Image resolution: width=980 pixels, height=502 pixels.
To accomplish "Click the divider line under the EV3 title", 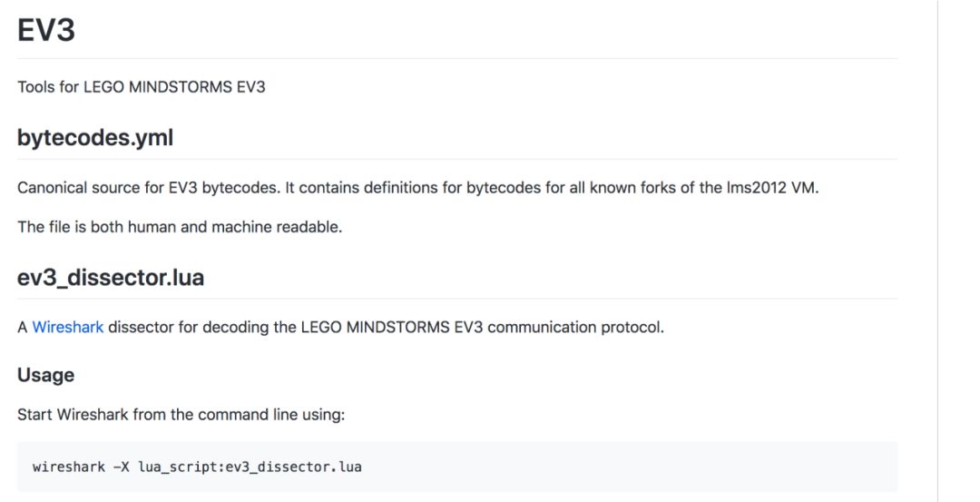I will pos(457,59).
